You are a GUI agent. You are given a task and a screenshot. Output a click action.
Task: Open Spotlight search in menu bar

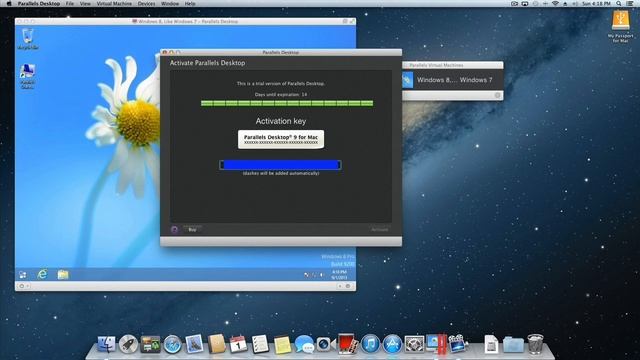click(619, 3)
